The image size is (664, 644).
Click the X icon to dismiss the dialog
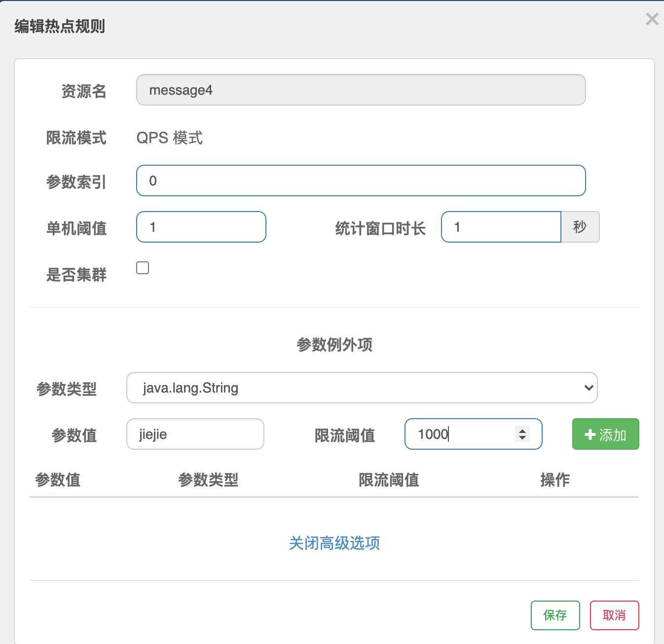pos(652,19)
